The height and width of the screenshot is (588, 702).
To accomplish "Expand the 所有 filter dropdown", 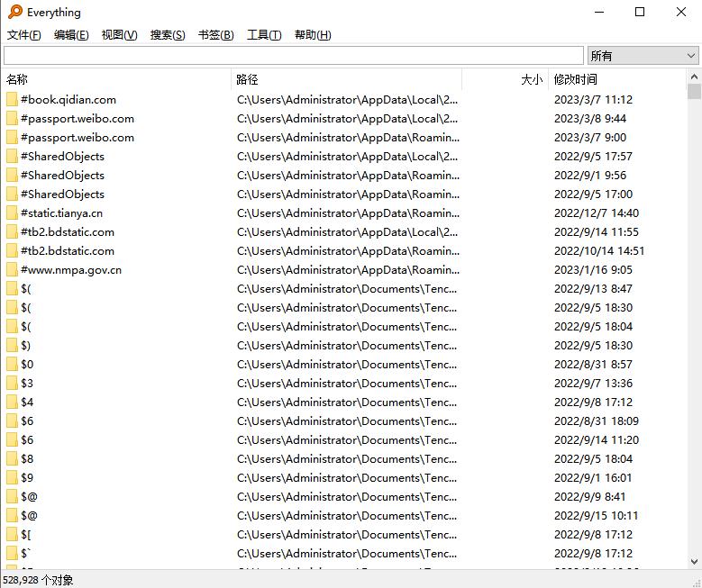I will click(x=643, y=56).
